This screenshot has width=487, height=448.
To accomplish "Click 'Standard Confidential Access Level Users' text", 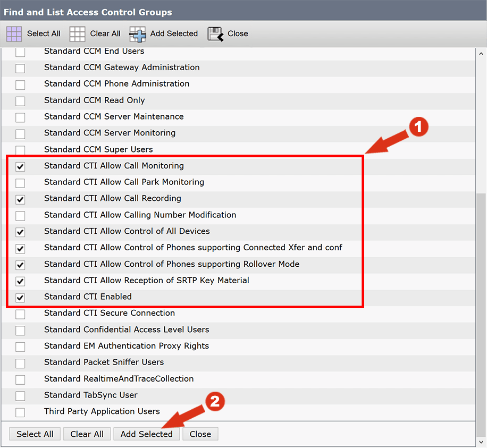I will [x=127, y=329].
